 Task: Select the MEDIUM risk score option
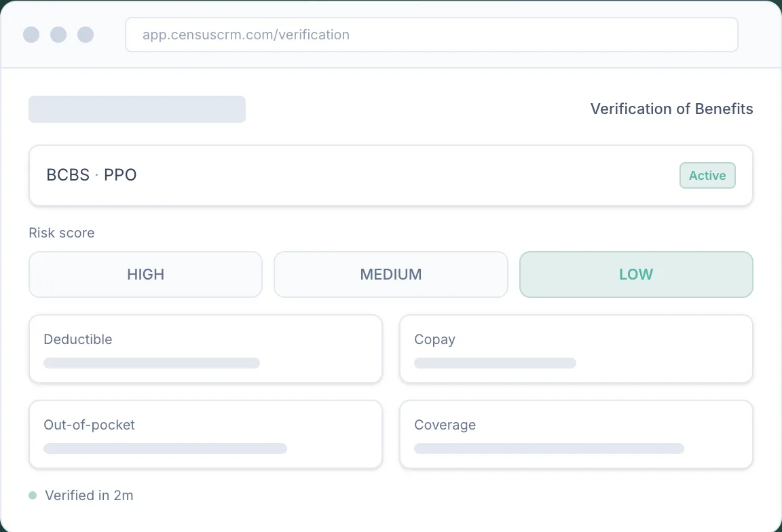tap(391, 274)
